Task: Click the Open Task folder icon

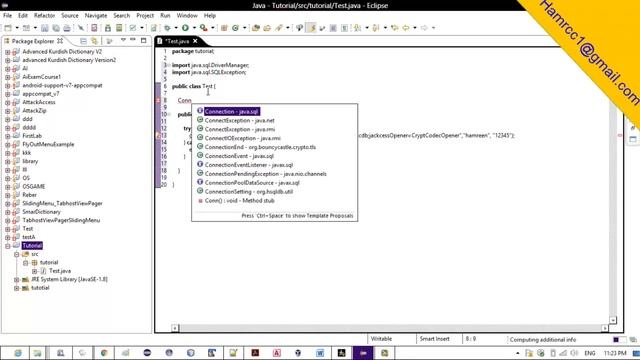Action: [x=267, y=28]
